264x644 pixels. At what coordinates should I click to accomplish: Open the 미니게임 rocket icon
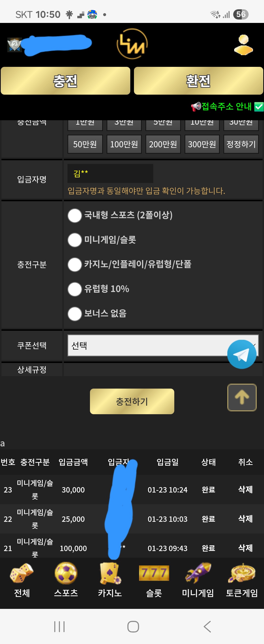coord(198,574)
